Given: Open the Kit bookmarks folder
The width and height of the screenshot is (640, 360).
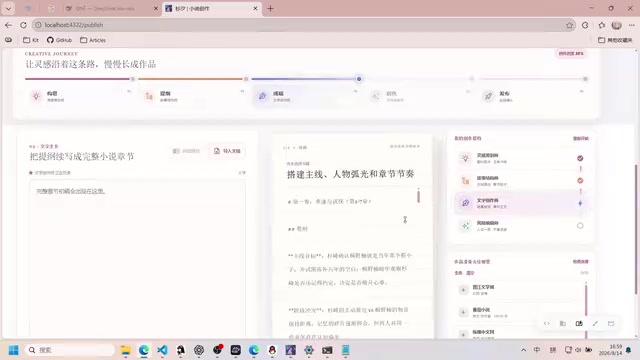Looking at the screenshot, I should coord(31,40).
